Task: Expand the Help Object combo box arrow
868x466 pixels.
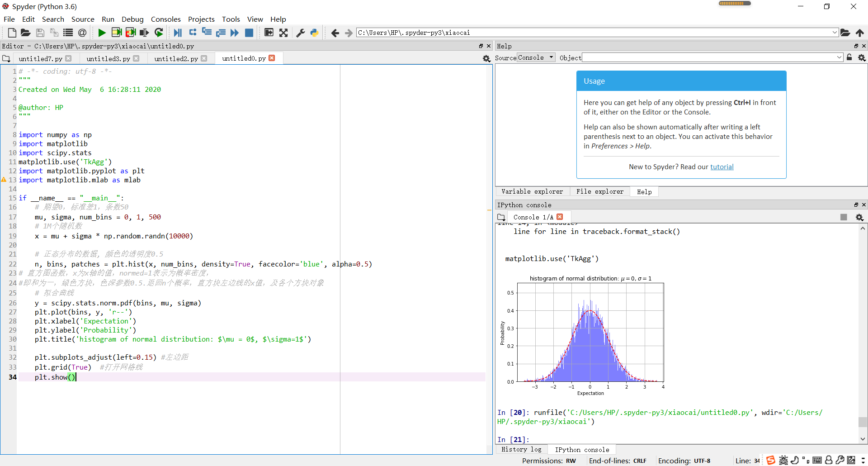Action: click(x=839, y=57)
